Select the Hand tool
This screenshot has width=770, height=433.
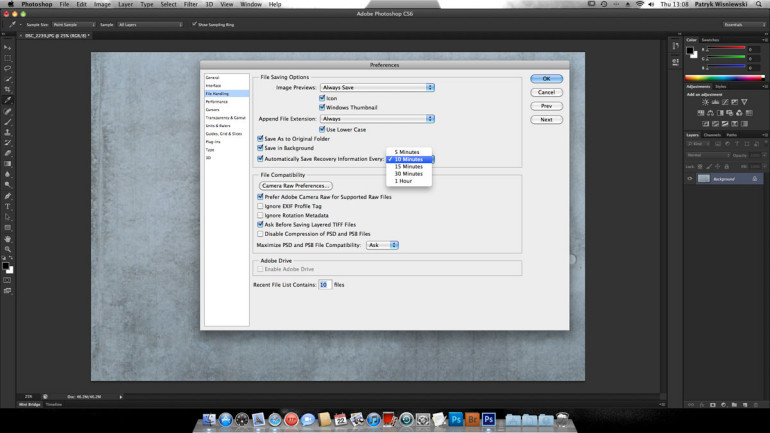click(7, 239)
